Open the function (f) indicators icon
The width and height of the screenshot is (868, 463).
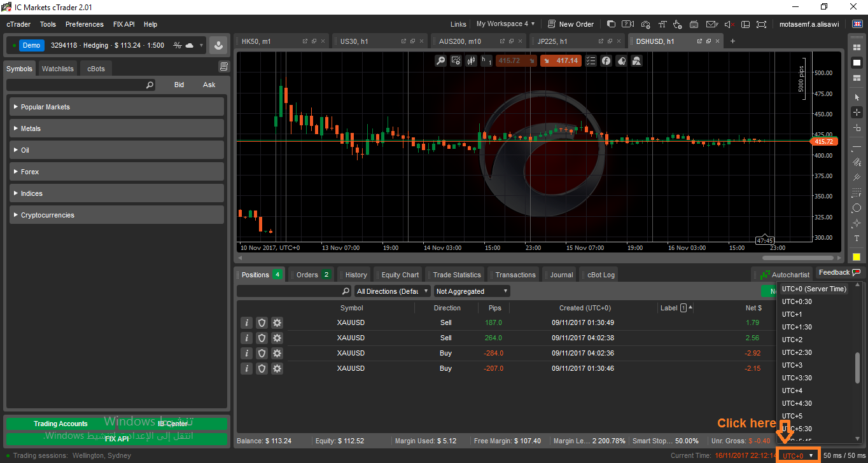[x=606, y=60]
